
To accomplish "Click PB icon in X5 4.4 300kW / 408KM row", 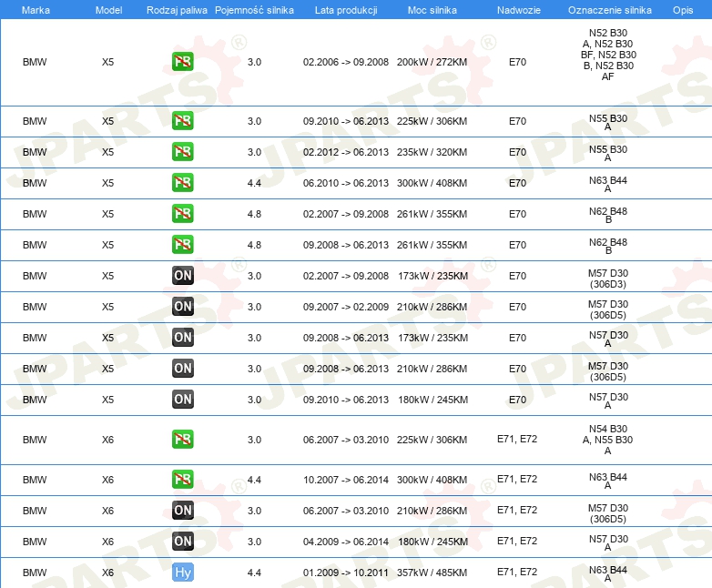I will [x=183, y=183].
